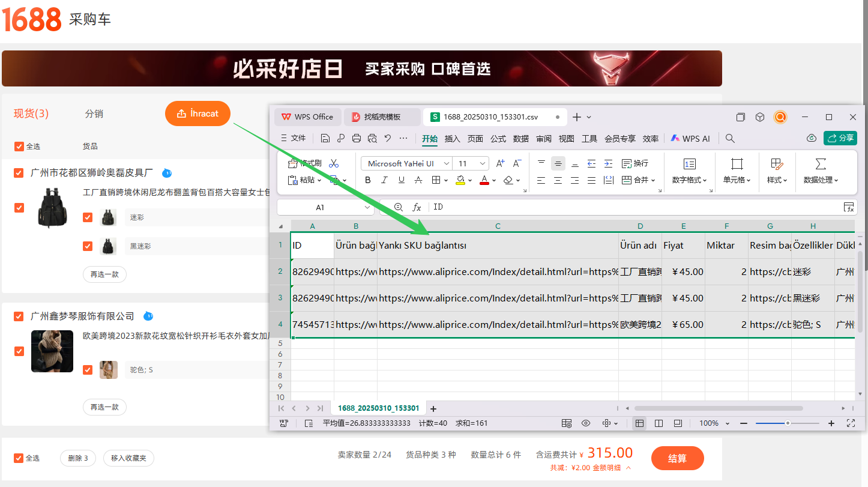Uncheck the 黑迷彩 variant checkbox

point(88,246)
